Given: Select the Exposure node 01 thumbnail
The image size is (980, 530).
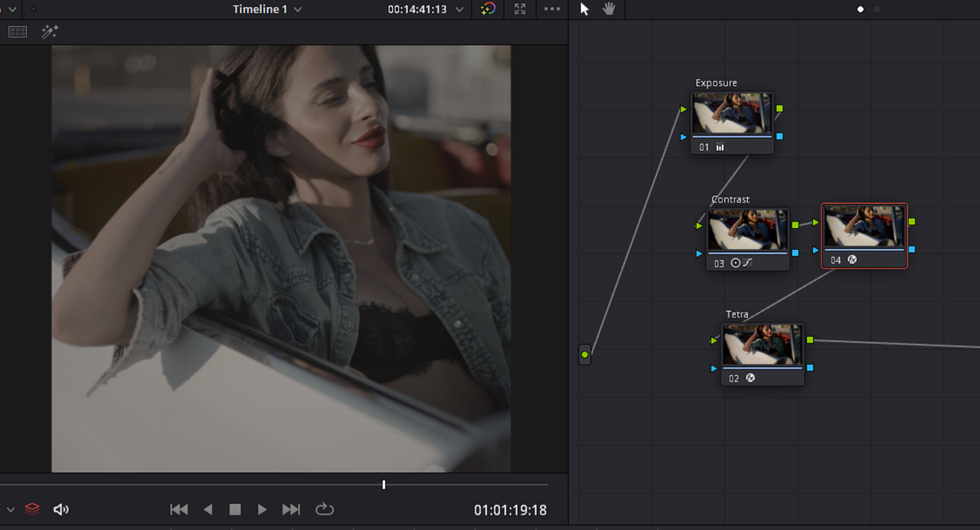Looking at the screenshot, I should pyautogui.click(x=732, y=114).
